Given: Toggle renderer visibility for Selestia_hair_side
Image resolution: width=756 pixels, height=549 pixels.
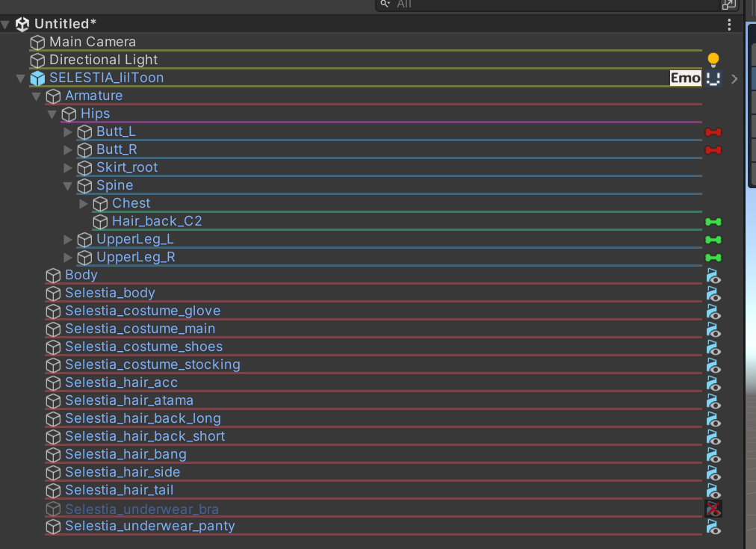Looking at the screenshot, I should click(713, 473).
